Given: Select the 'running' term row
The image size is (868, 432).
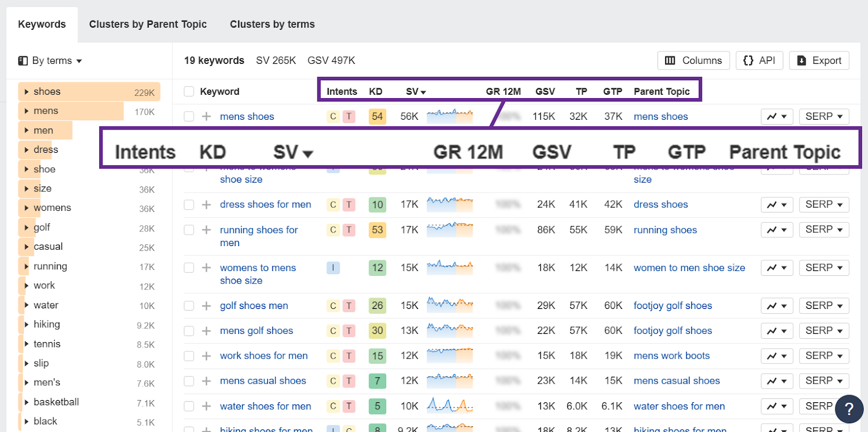Looking at the screenshot, I should [89, 267].
